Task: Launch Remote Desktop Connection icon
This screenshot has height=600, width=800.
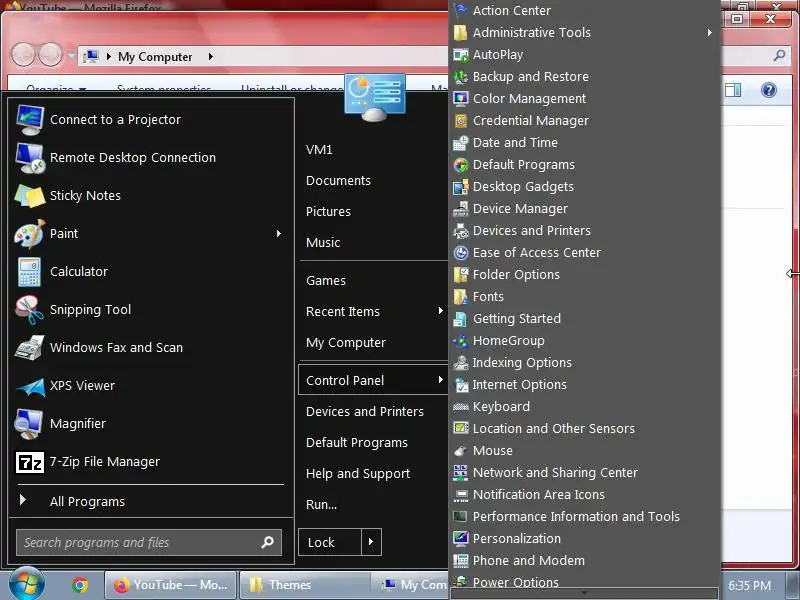Action: click(x=30, y=158)
